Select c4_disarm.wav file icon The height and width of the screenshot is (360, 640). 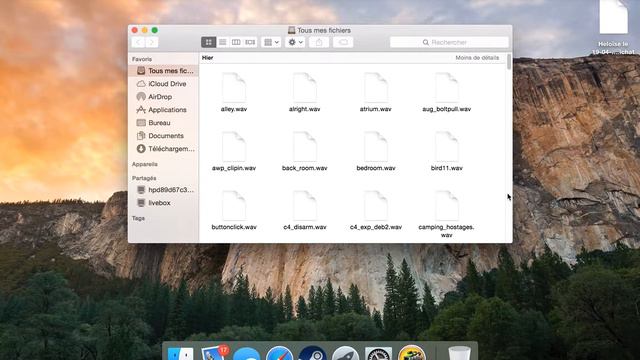click(304, 205)
